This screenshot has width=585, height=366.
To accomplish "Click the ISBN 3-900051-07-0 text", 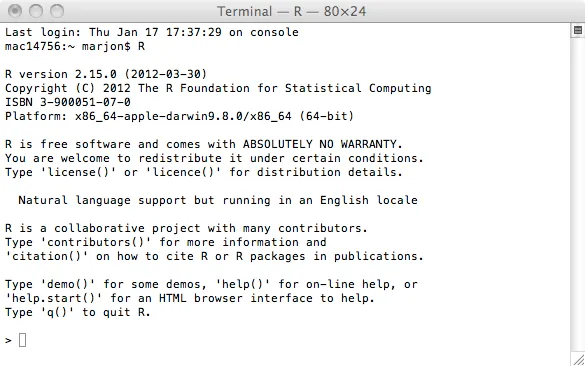I will (x=68, y=102).
